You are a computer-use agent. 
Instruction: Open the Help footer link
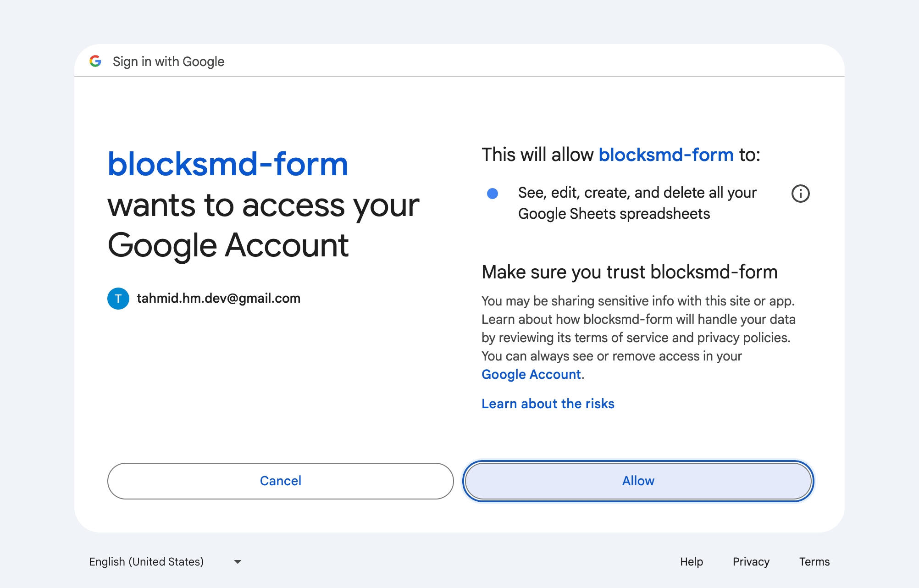click(691, 562)
